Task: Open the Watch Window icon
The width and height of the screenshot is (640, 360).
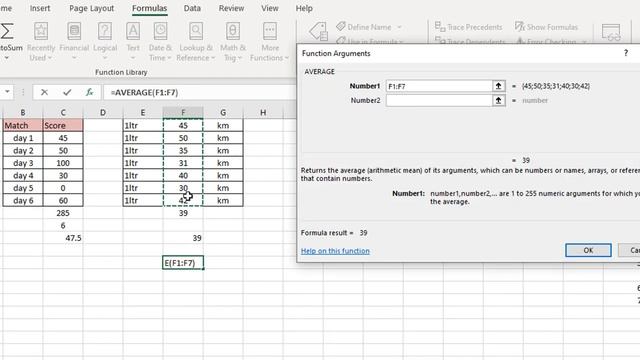Action: click(x=611, y=32)
